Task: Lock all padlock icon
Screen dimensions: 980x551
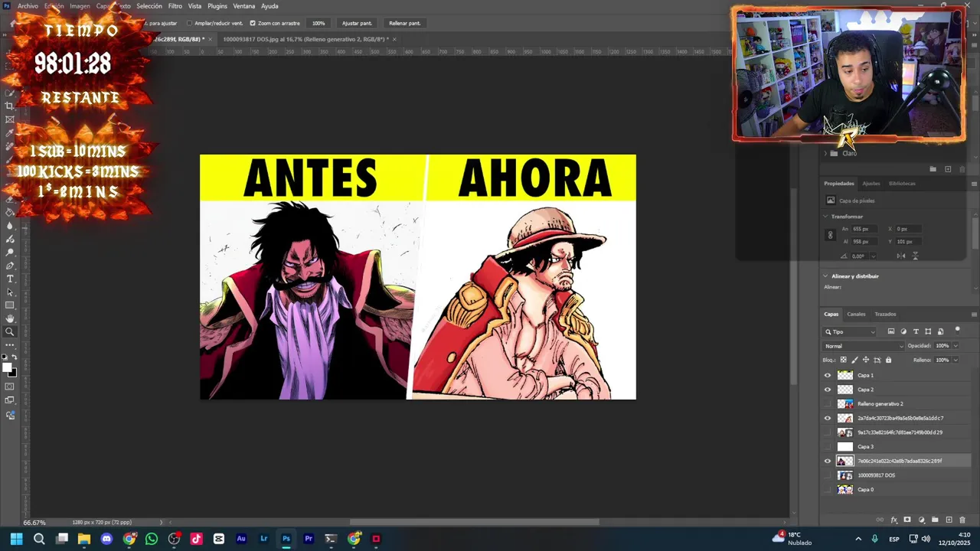Action: coord(888,360)
